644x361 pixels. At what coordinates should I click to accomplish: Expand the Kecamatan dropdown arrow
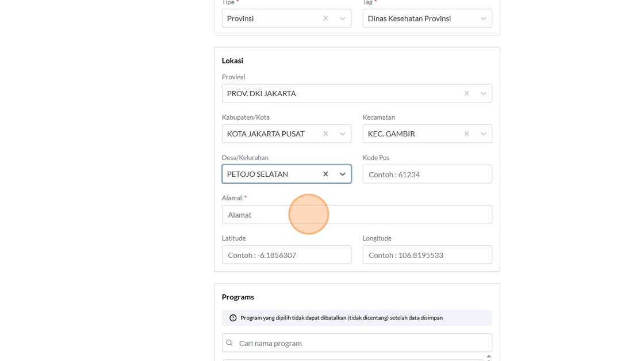484,134
